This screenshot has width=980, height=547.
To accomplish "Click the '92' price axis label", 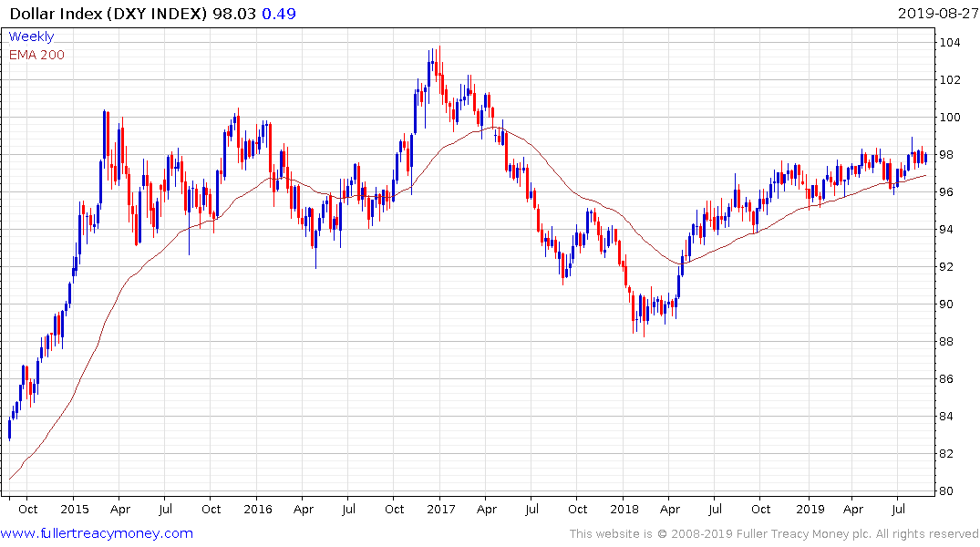I will 947,267.
